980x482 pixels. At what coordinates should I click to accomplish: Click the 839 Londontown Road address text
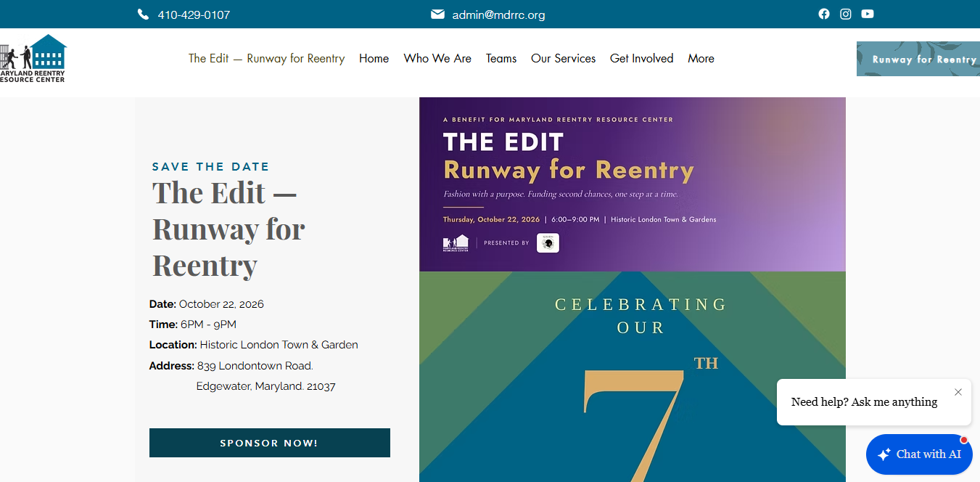pyautogui.click(x=255, y=366)
